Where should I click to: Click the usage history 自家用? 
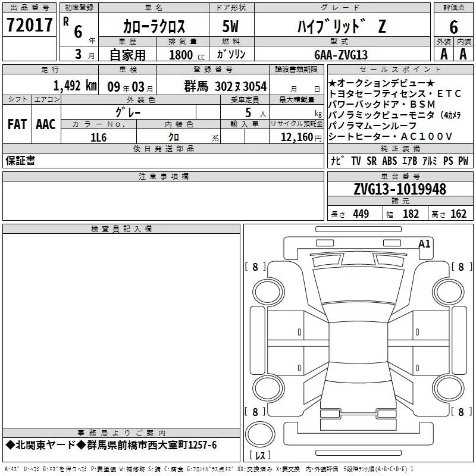tap(127, 55)
